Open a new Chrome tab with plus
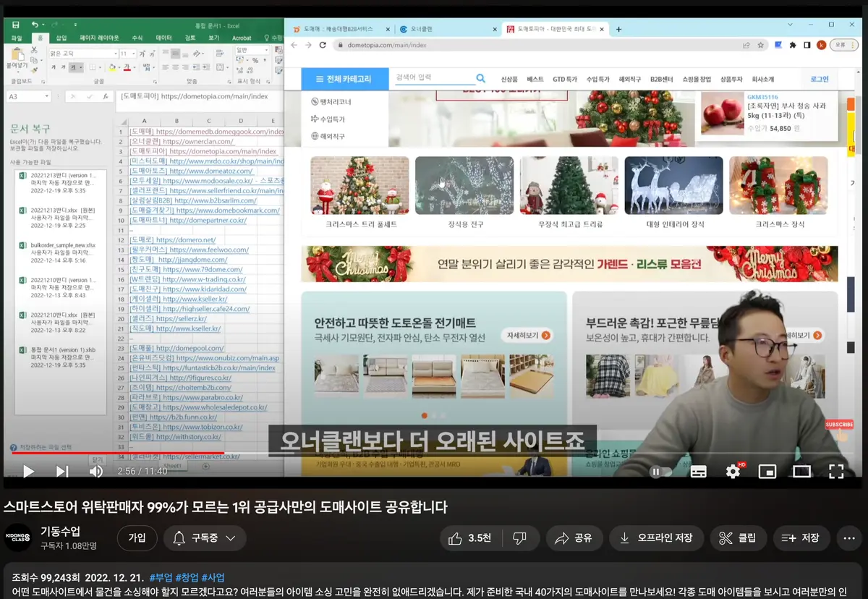The height and width of the screenshot is (599, 868). (x=618, y=29)
